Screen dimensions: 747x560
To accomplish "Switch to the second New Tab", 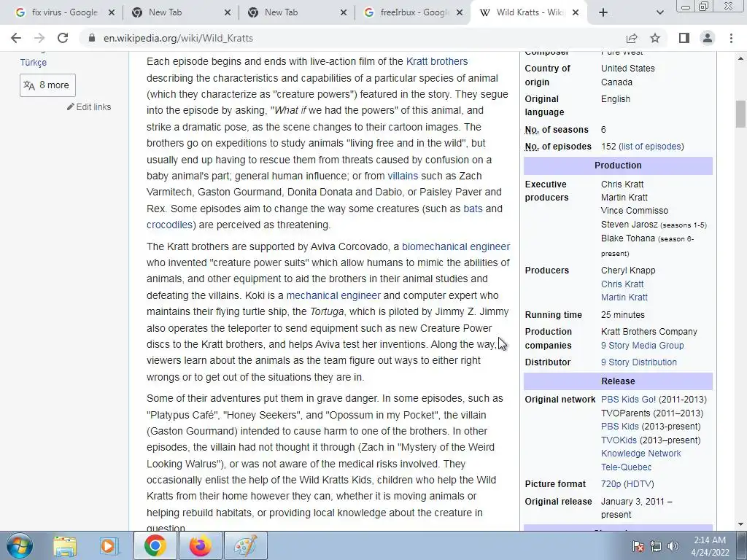I will pyautogui.click(x=292, y=13).
